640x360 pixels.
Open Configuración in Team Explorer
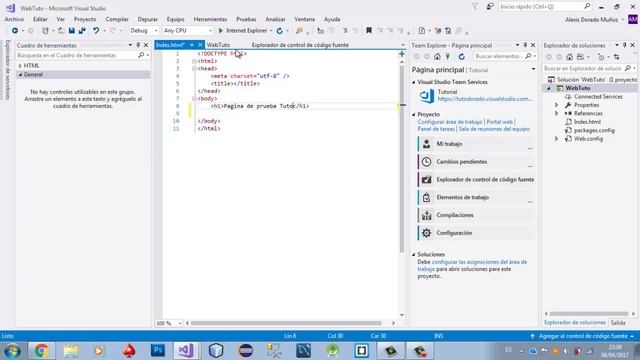tap(476, 233)
